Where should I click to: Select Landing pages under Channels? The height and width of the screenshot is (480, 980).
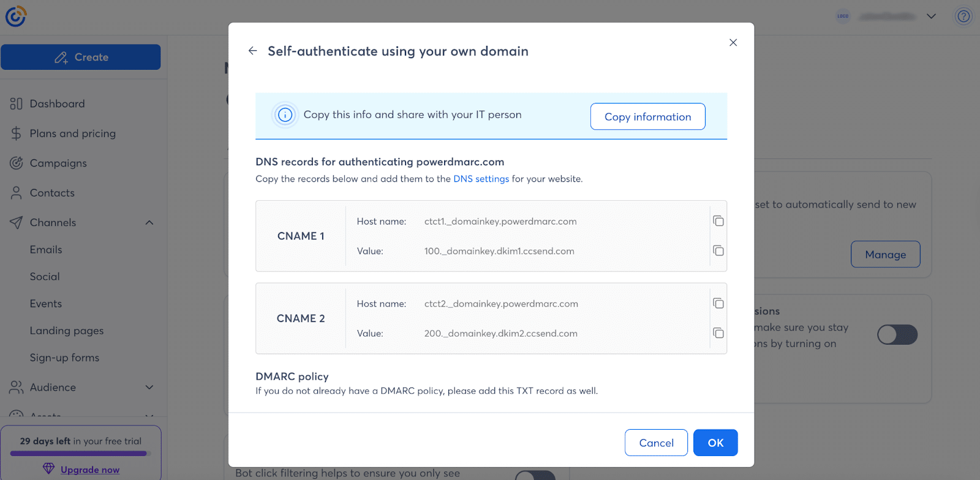click(67, 331)
